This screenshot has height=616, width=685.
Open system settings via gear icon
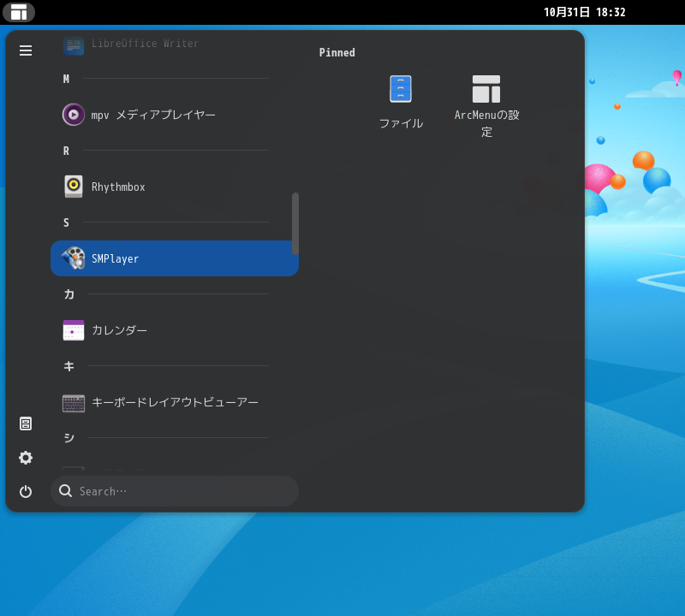tap(26, 458)
